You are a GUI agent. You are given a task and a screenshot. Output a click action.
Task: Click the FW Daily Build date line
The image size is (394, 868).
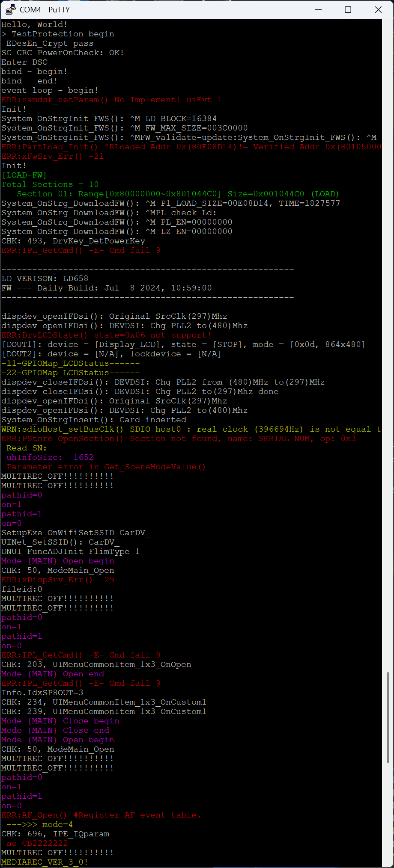point(106,288)
